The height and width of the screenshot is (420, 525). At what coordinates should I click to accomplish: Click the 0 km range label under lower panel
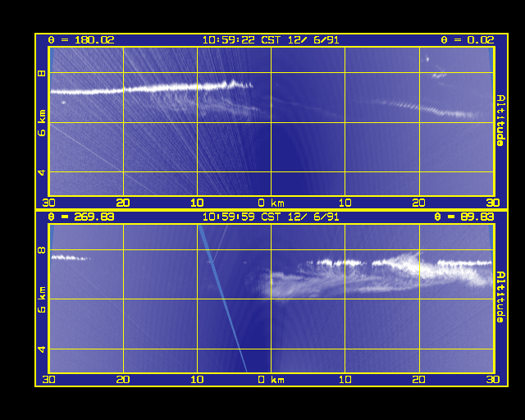click(x=272, y=380)
